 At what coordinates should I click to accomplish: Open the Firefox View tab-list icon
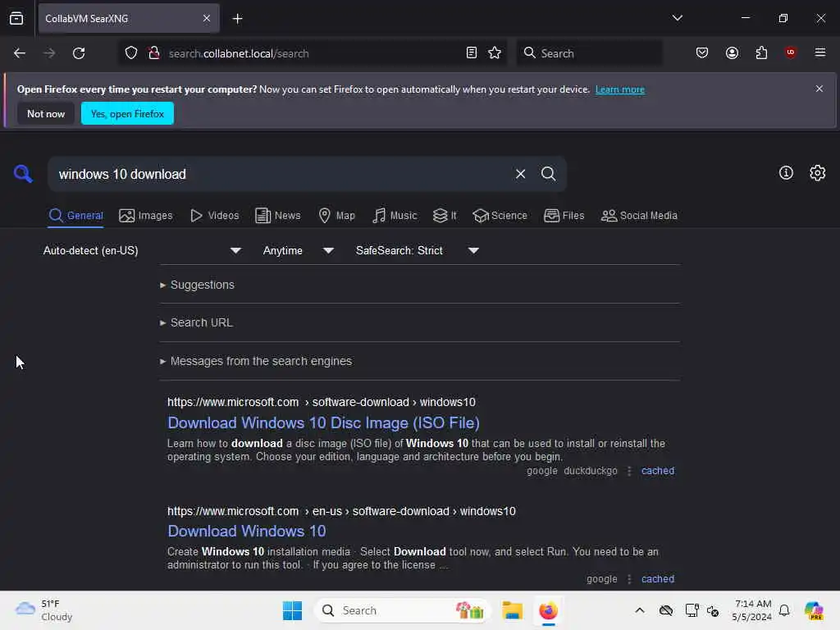(x=16, y=19)
